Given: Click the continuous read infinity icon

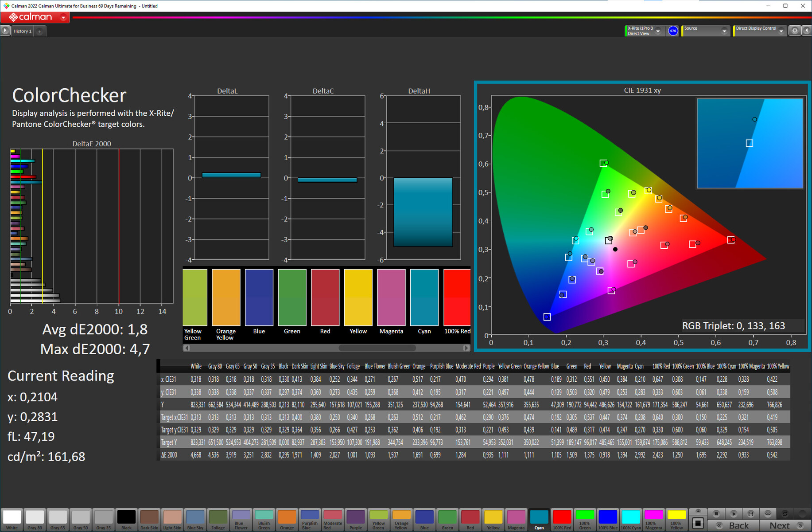Looking at the screenshot, I should point(768,513).
